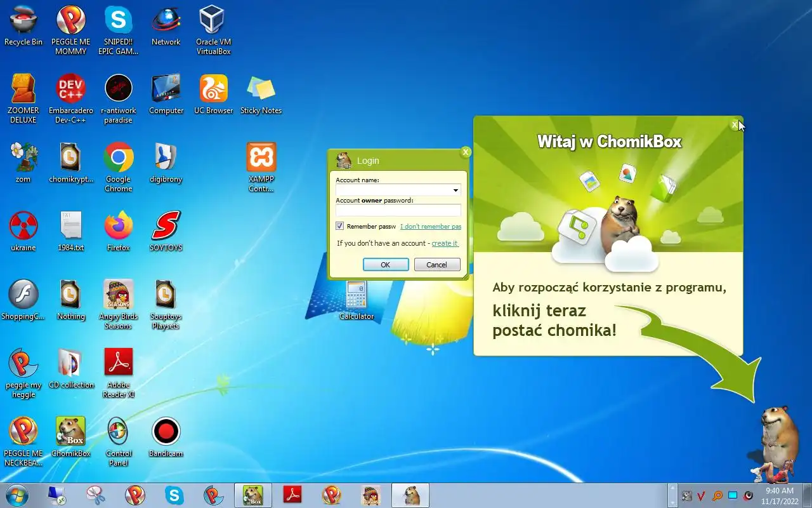Toggle the Remember password checkbox
This screenshot has width=812, height=508.
pos(340,226)
